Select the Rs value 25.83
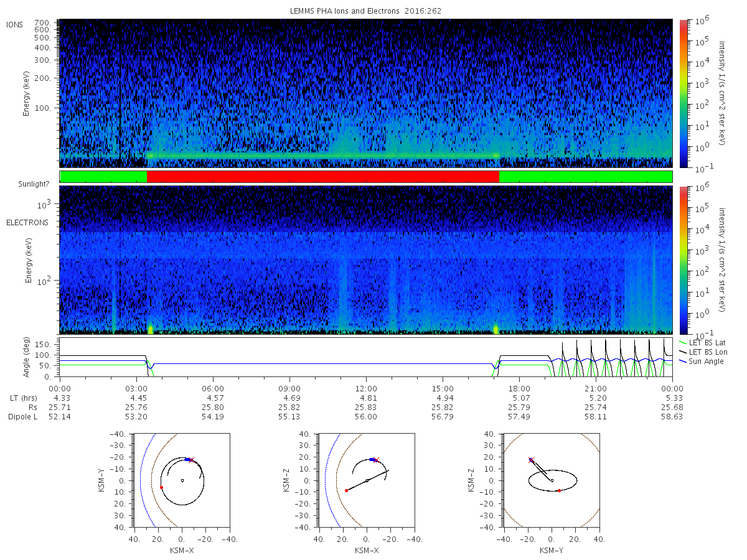The width and height of the screenshot is (747, 560). (x=366, y=407)
